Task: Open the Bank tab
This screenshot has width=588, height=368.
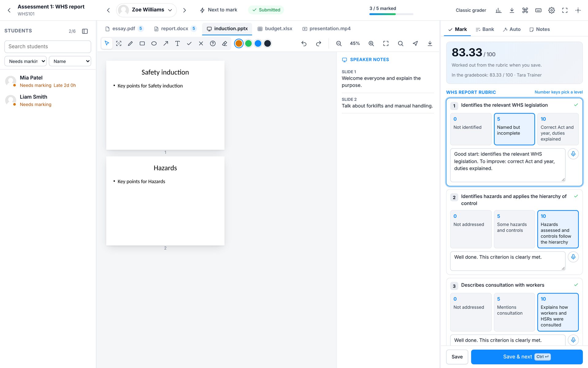Action: pyautogui.click(x=485, y=29)
